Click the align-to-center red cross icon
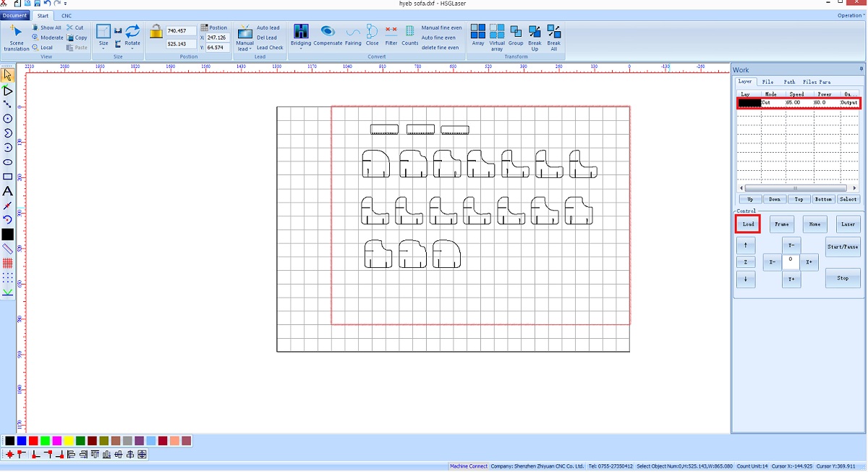The width and height of the screenshot is (868, 472). [x=9, y=455]
